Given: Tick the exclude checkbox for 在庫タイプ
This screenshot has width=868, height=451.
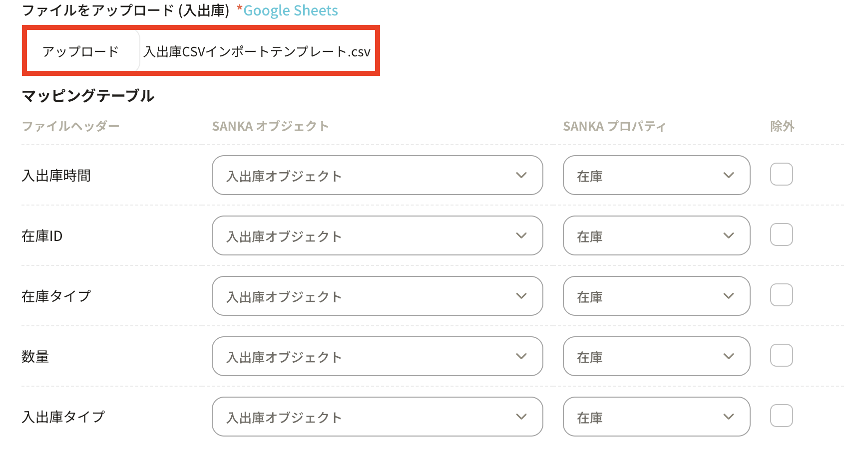Looking at the screenshot, I should (781, 295).
